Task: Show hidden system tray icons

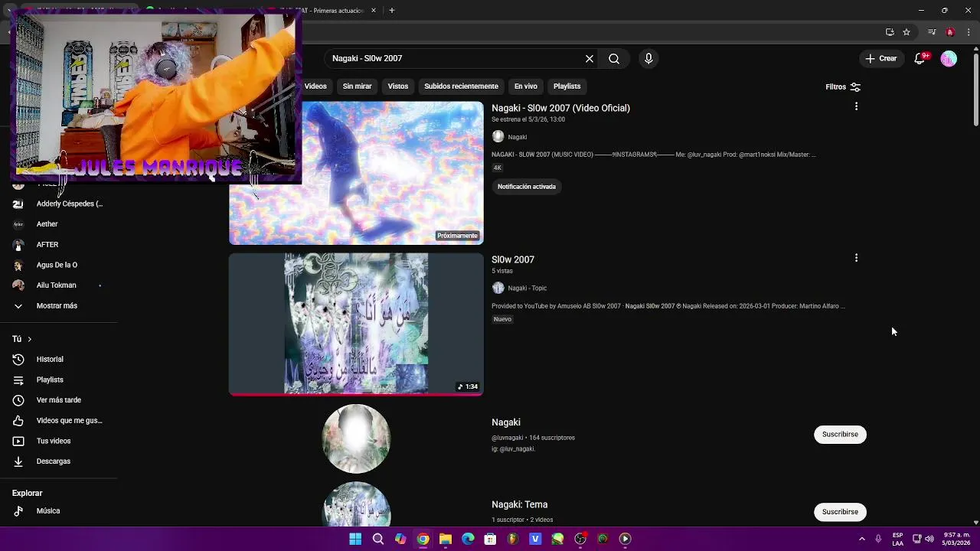Action: tap(861, 539)
